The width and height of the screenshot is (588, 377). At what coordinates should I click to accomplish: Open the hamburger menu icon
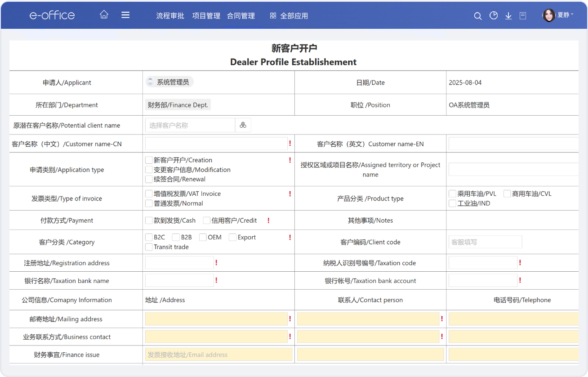[x=125, y=15]
